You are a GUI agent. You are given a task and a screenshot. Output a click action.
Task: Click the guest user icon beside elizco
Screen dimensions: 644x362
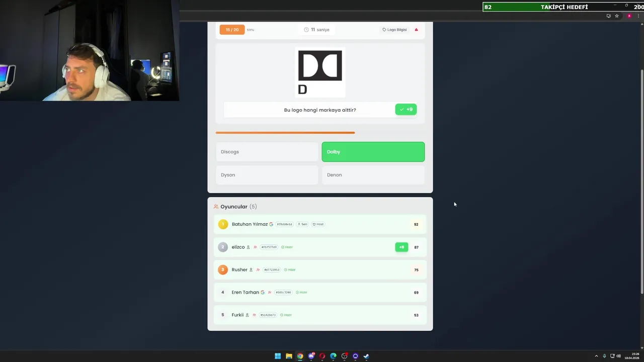248,247
